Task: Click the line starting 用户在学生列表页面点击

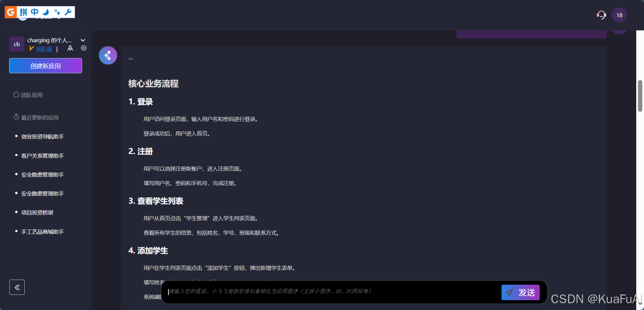Action: [220, 268]
